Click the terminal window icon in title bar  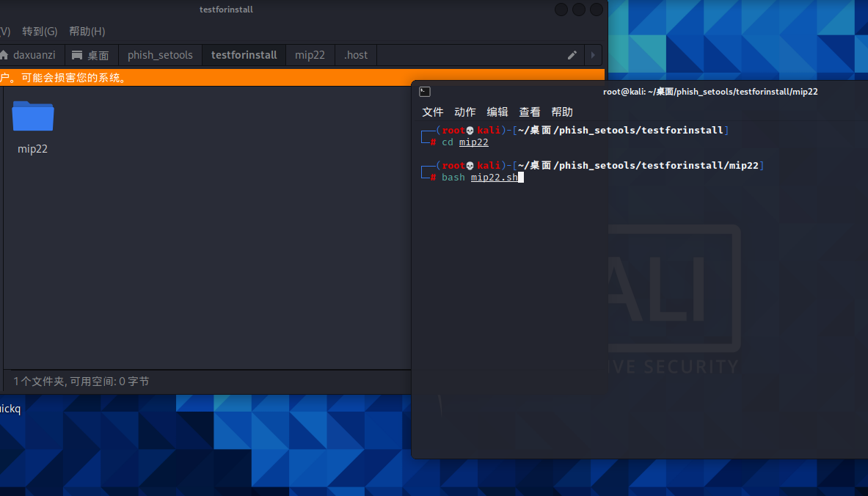(x=425, y=91)
